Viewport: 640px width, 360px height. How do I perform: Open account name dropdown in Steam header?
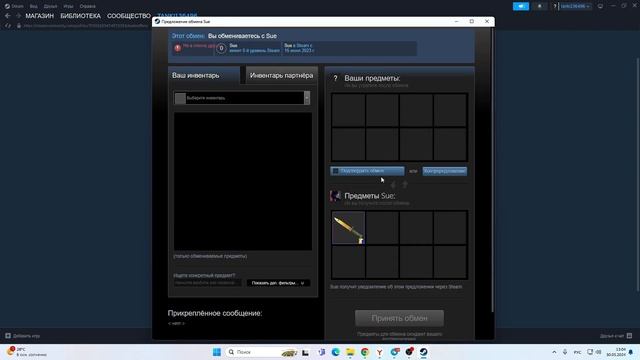575,6
